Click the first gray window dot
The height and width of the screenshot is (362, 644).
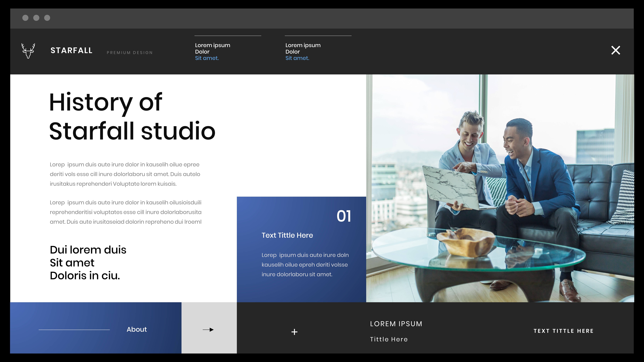25,18
